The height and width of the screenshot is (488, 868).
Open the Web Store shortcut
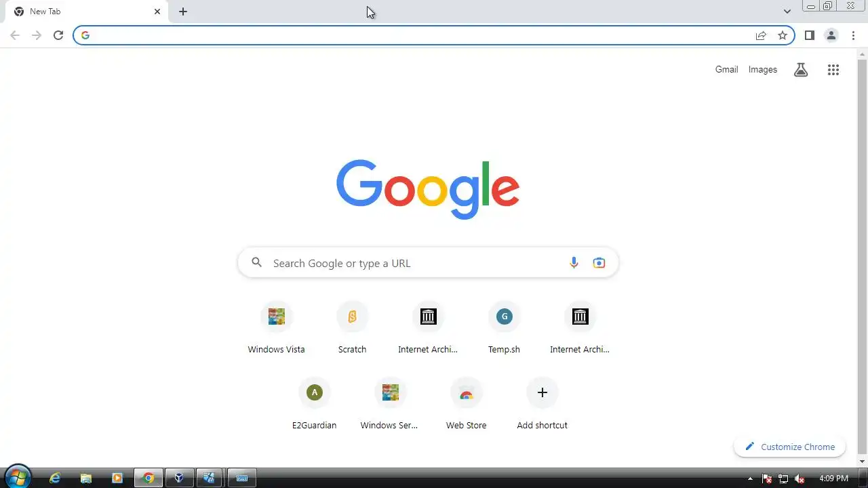point(466,404)
